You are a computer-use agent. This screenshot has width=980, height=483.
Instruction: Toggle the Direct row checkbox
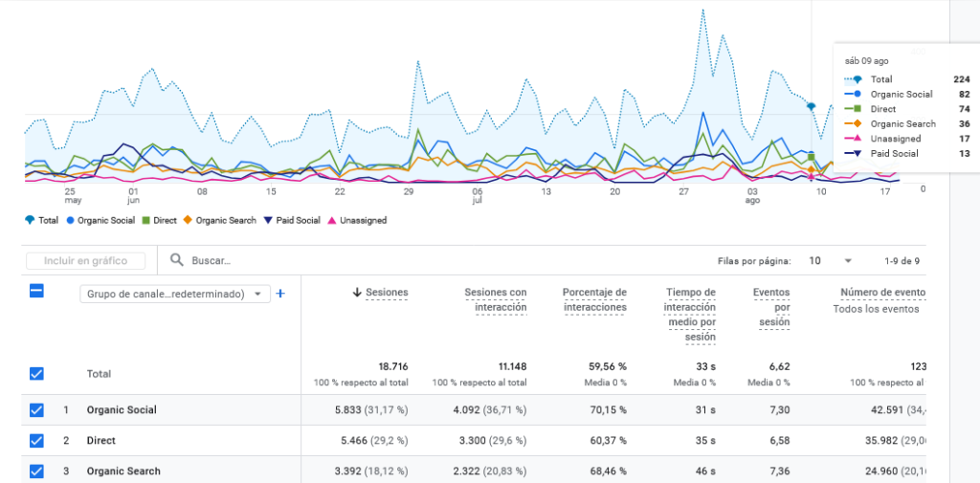coord(36,441)
